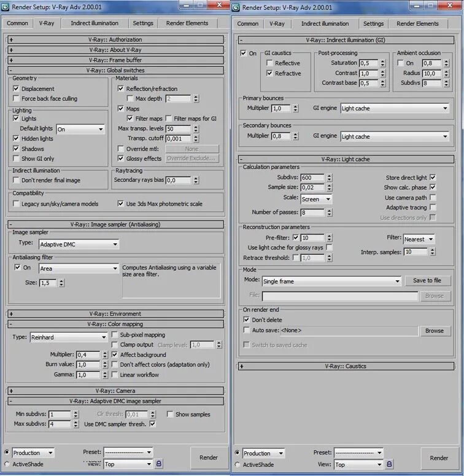Click lock icon beside View in right window
464x476 pixels.
[389, 464]
